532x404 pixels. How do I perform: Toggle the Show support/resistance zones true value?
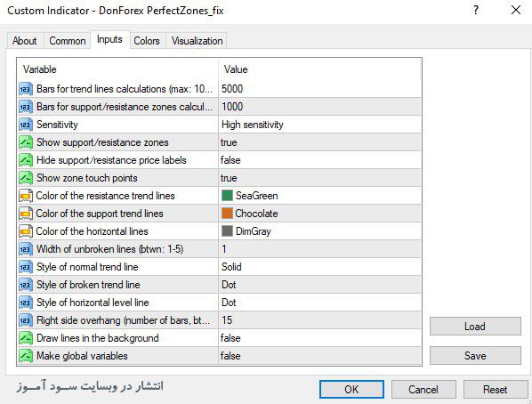point(319,142)
